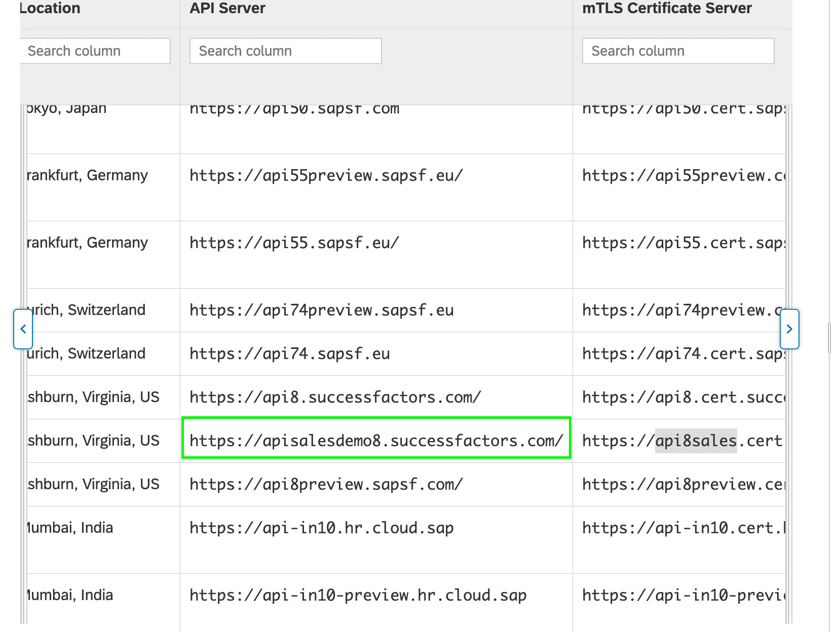Sort by the mTLS Certificate Server header
Viewport: 840px width, 632px height.
tap(667, 8)
